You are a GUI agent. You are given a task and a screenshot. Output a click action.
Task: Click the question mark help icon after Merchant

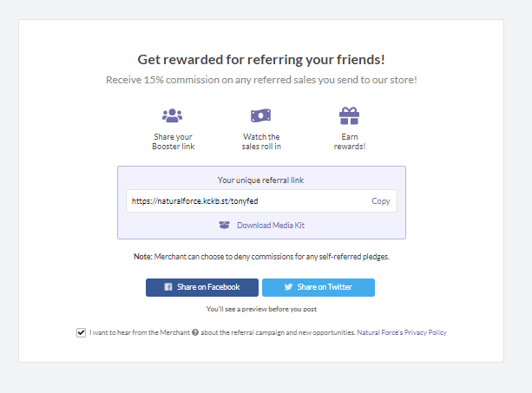pos(195,332)
